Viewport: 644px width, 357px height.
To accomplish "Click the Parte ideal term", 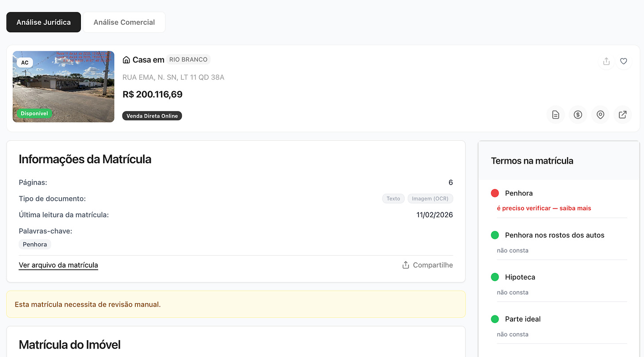I will point(523,319).
